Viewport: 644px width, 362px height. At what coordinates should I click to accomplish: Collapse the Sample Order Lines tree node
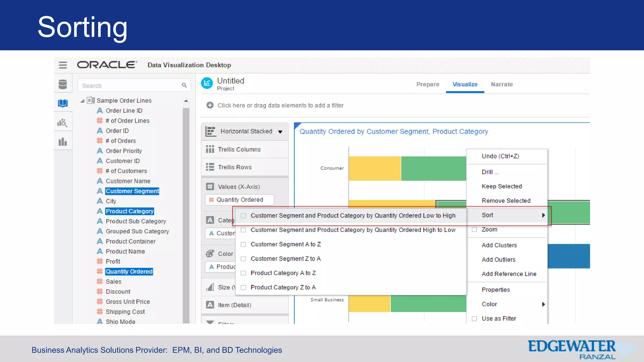point(82,101)
